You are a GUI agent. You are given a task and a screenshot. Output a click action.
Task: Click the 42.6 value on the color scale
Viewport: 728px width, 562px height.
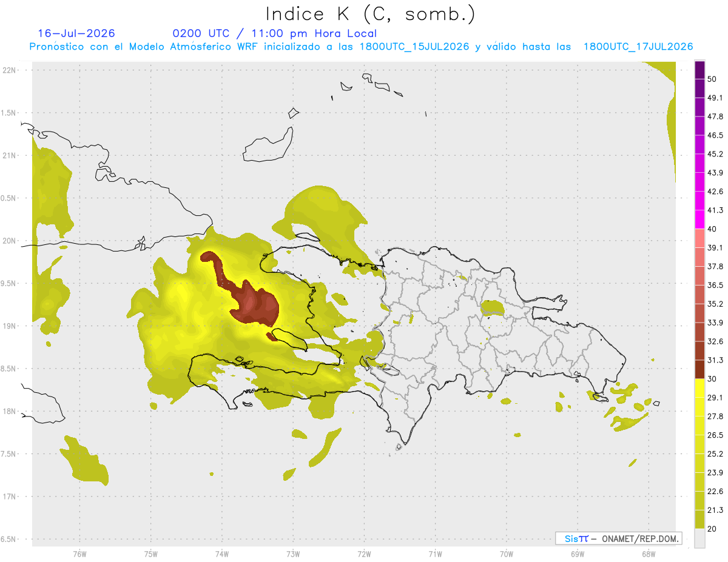coord(715,192)
